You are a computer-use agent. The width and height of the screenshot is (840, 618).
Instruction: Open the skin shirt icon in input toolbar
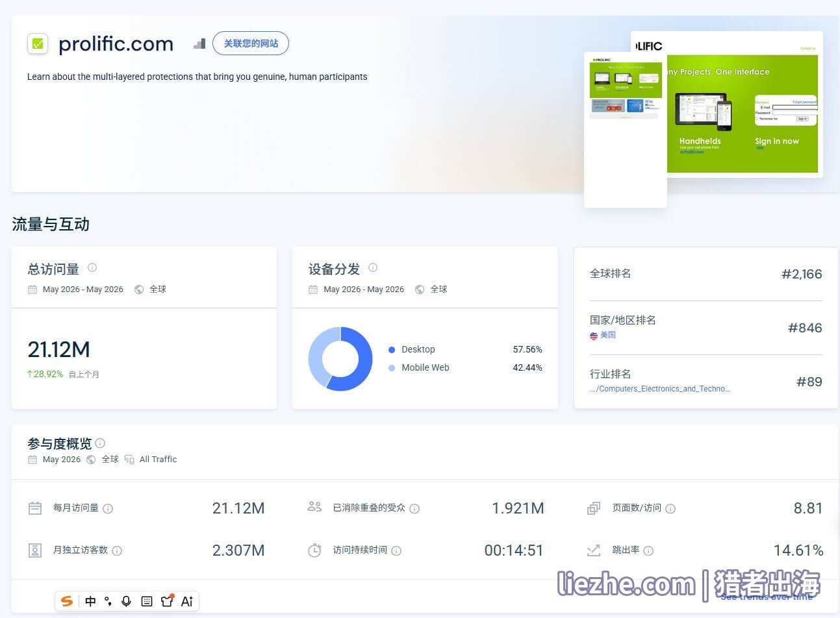[168, 600]
